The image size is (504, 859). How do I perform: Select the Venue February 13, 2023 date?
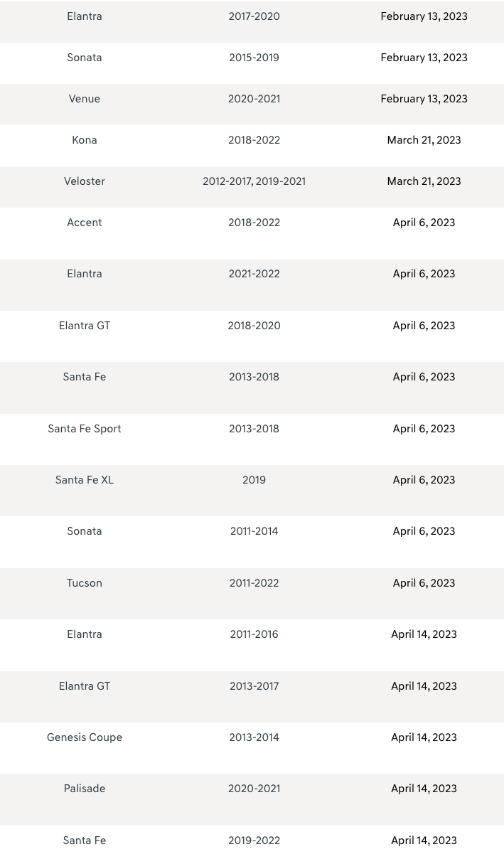click(x=424, y=99)
